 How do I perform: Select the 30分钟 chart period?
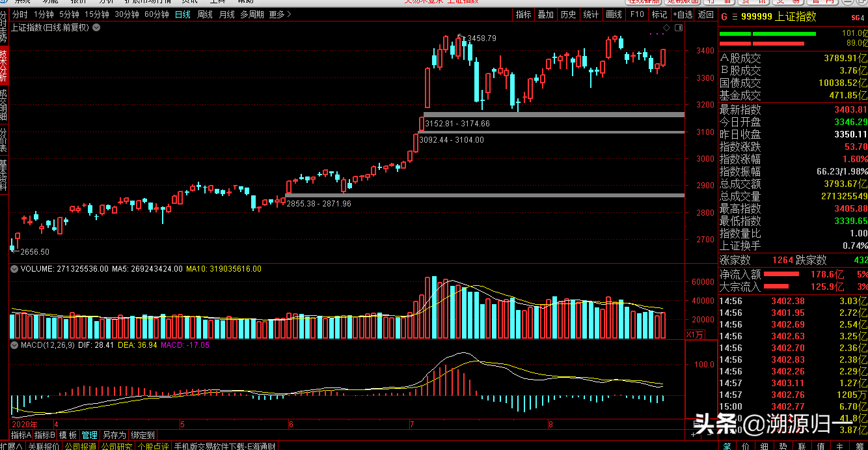(126, 14)
